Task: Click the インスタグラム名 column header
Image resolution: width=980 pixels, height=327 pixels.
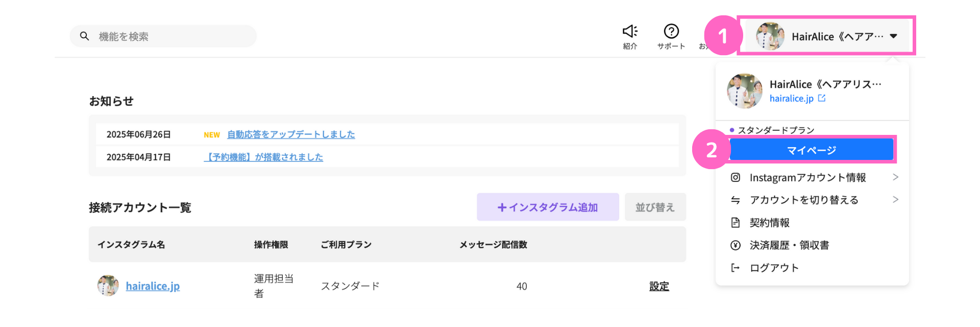Action: (131, 245)
